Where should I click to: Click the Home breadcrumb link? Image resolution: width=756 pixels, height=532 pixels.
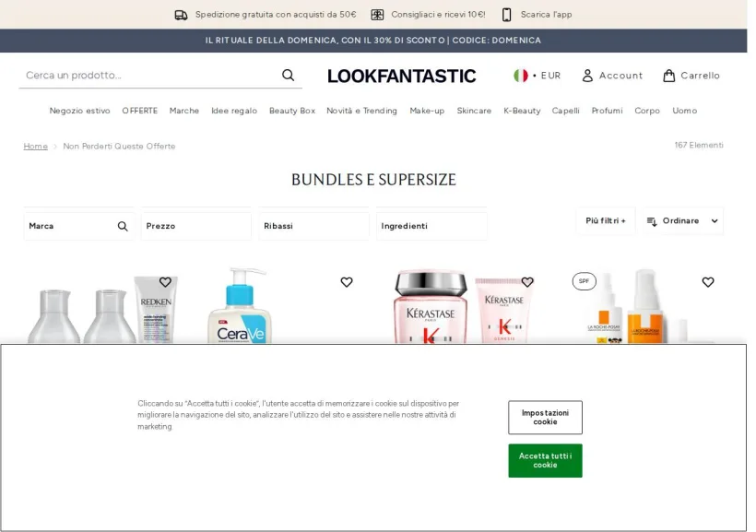point(36,147)
